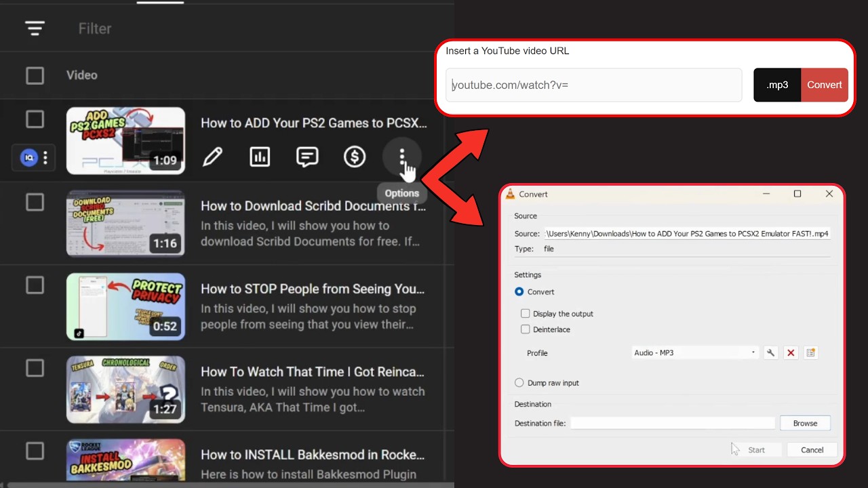Open the Audio - MP3 profile dropdown
Viewport: 868px width, 488px height.
[695, 352]
